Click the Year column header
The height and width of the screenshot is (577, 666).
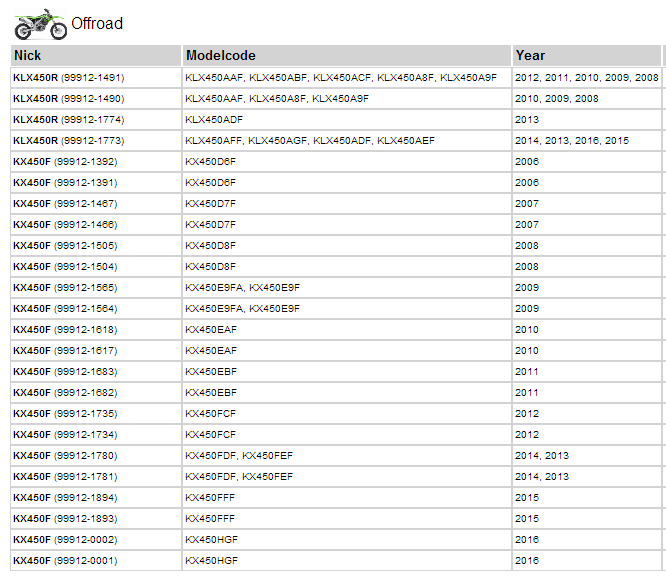(x=587, y=56)
